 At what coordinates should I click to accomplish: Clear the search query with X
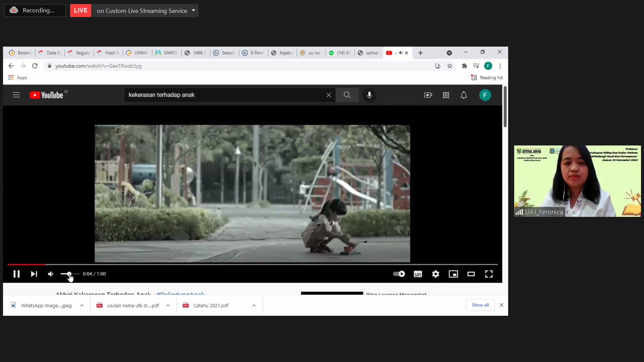pyautogui.click(x=329, y=95)
